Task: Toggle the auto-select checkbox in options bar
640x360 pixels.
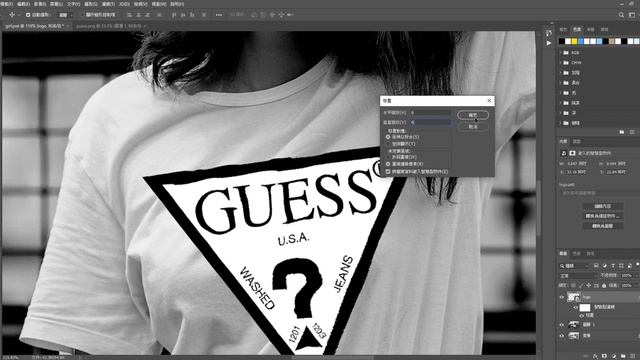Action: (28, 15)
